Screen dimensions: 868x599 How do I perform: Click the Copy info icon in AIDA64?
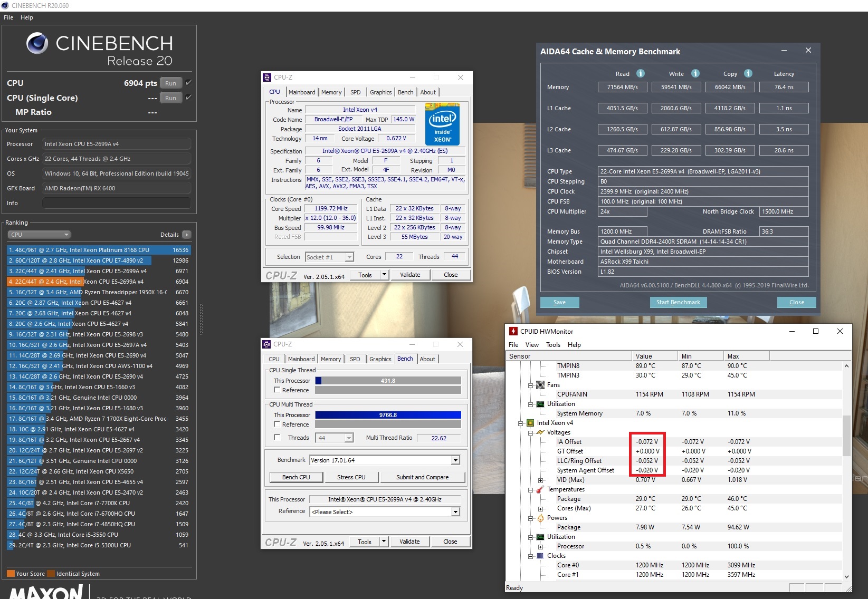pos(748,73)
